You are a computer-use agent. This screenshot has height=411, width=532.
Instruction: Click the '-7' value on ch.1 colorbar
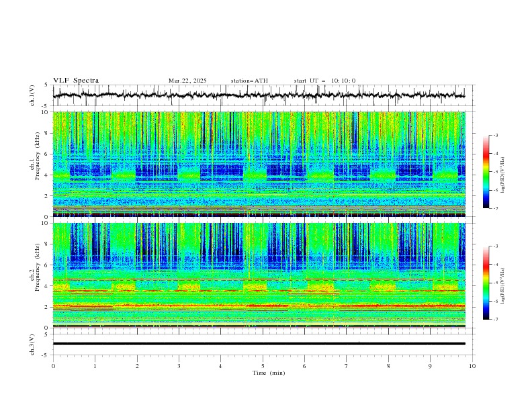coord(495,208)
